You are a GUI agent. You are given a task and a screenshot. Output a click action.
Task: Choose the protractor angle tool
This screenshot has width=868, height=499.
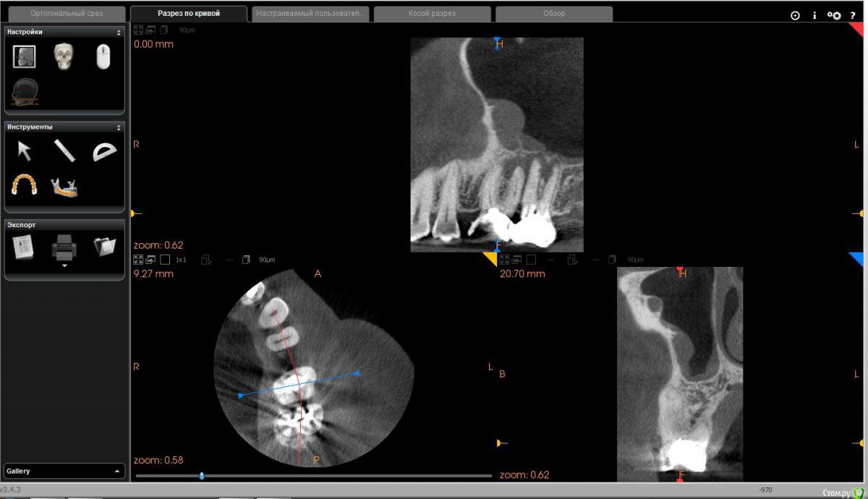point(104,151)
